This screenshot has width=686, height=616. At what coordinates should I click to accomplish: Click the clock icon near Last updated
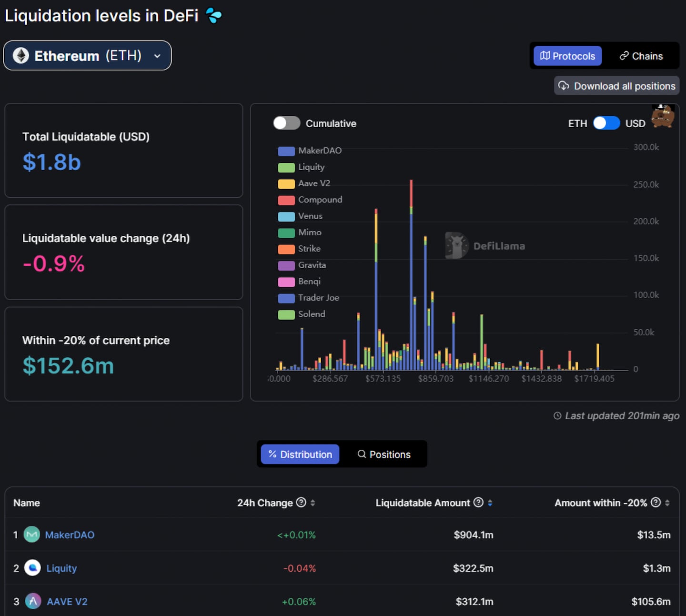pos(557,416)
